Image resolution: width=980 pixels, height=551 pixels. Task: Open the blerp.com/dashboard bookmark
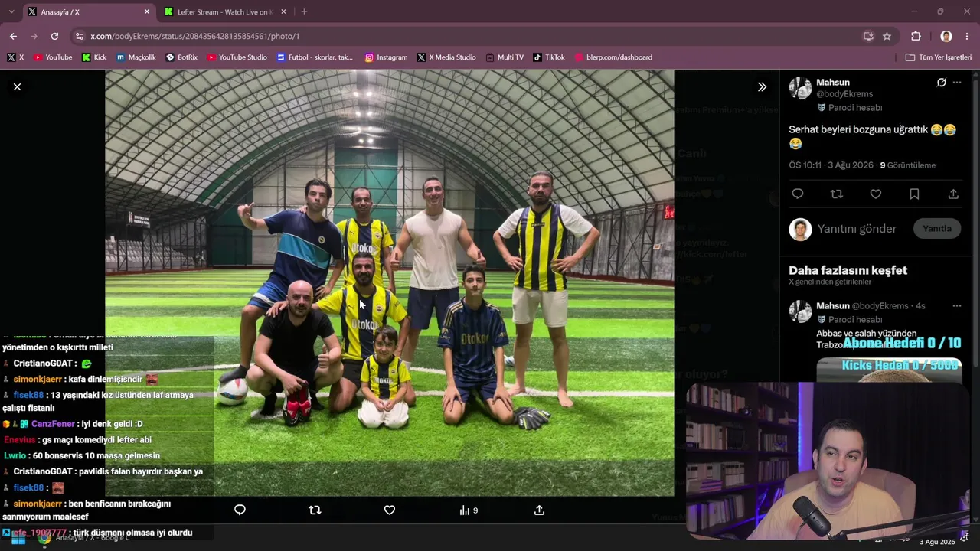(613, 57)
